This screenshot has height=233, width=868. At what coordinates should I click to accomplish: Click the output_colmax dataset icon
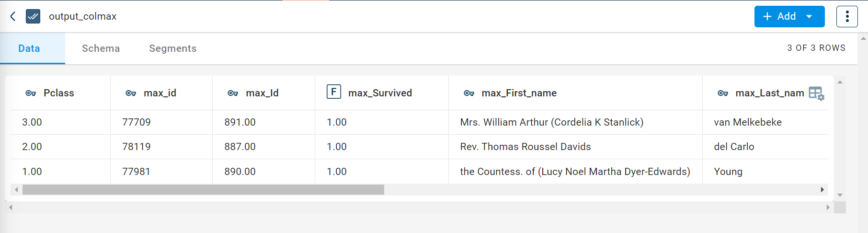[x=33, y=16]
